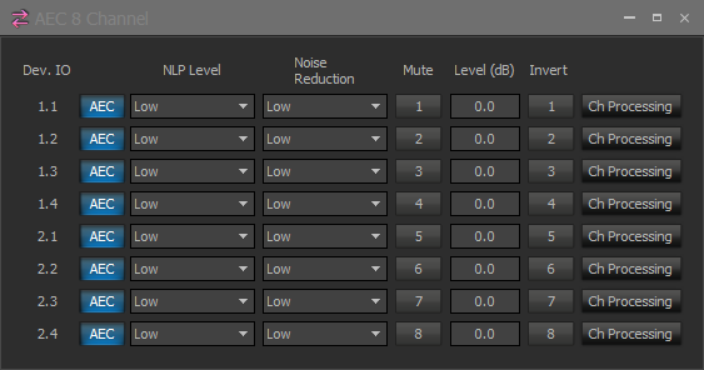The height and width of the screenshot is (370, 704).
Task: Mute channel 4 button
Action: pos(418,204)
